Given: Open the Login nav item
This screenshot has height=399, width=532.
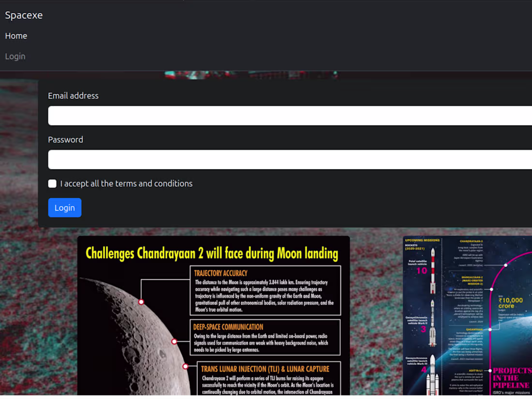Looking at the screenshot, I should click(x=15, y=56).
